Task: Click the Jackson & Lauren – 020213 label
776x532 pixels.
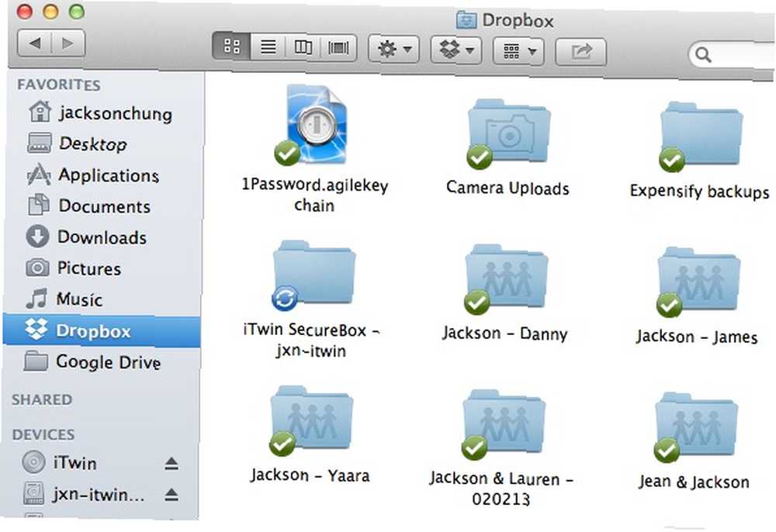Action: pos(501,488)
